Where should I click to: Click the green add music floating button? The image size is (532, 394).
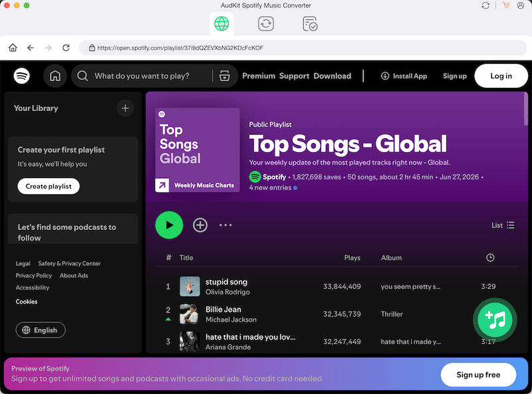(495, 320)
